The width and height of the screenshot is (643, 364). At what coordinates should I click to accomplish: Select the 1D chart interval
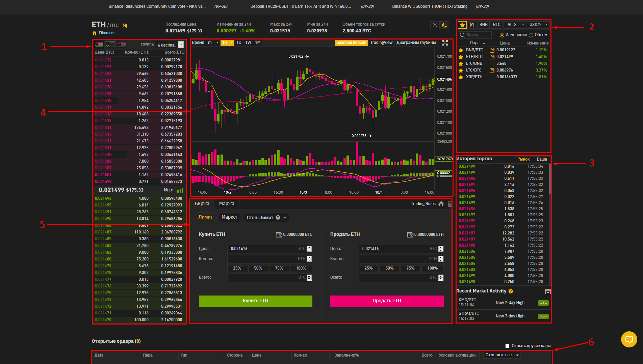pyautogui.click(x=239, y=43)
